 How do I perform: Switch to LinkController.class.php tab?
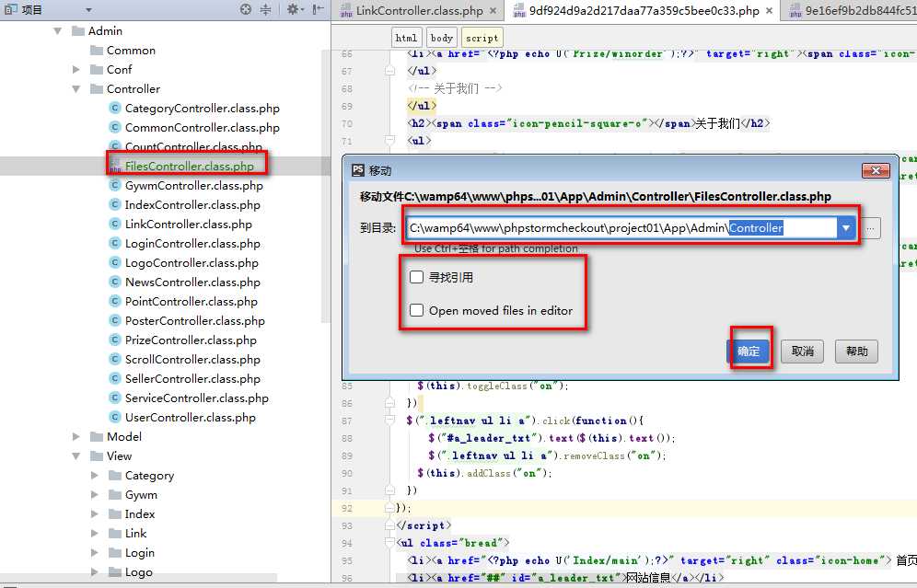coord(420,10)
